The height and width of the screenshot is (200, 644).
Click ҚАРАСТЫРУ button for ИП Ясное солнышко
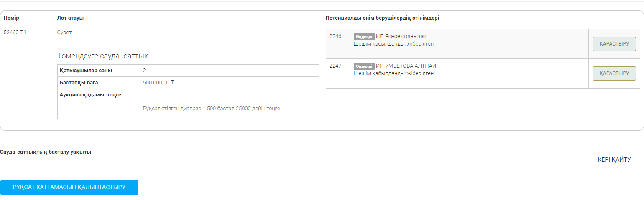click(614, 44)
